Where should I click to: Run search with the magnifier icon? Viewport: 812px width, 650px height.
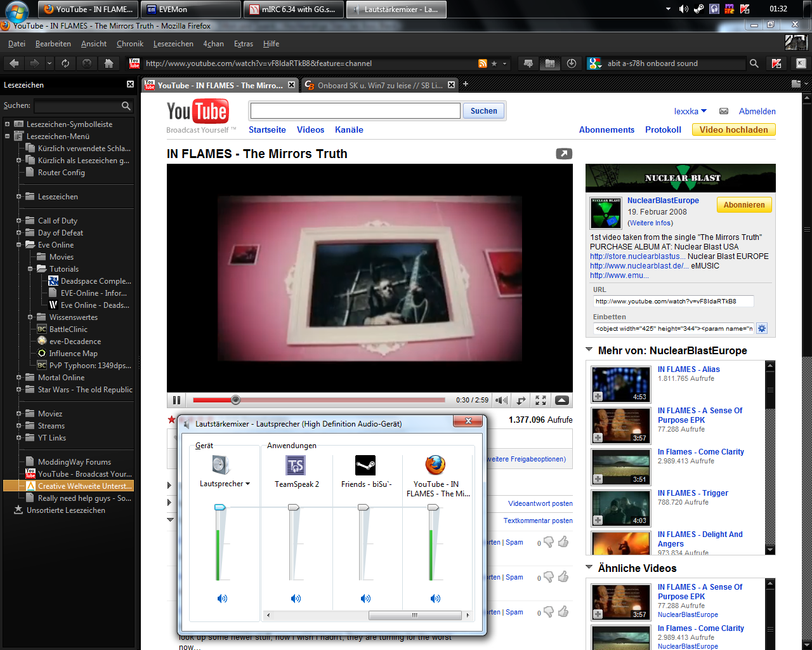754,63
